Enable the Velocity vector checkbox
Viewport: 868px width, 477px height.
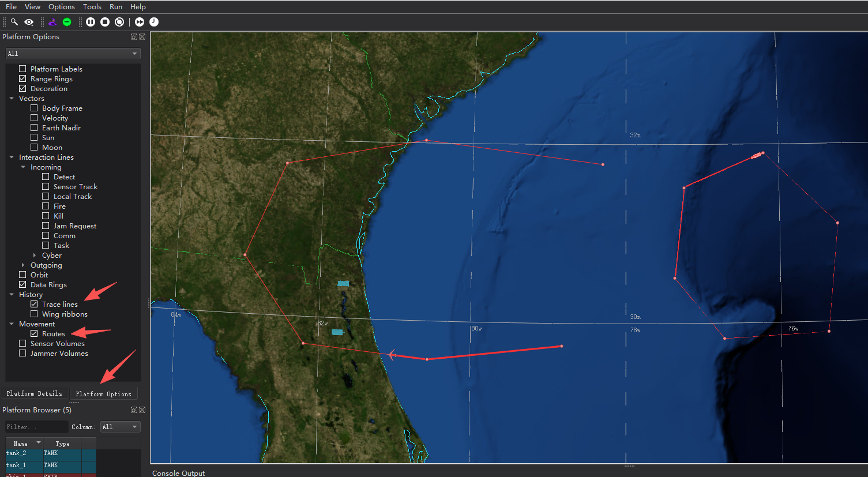[34, 118]
